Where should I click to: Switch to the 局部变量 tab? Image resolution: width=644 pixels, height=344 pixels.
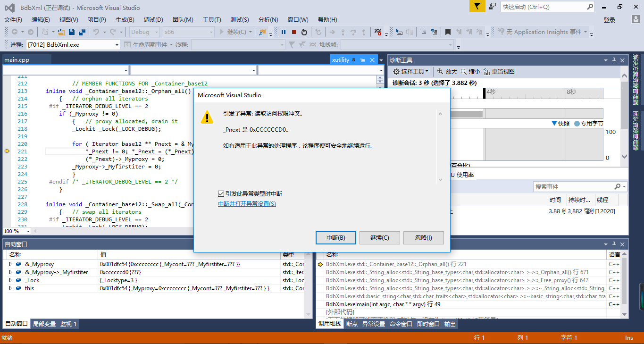(x=45, y=324)
